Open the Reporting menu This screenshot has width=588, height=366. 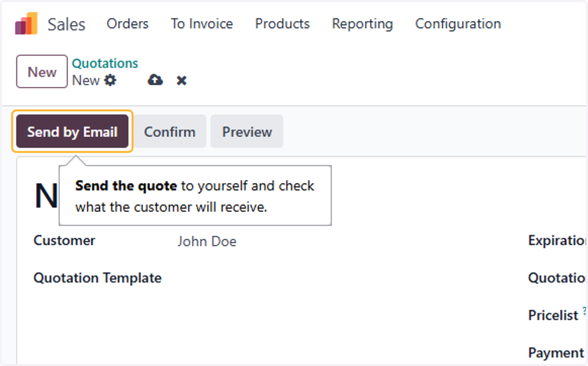pyautogui.click(x=363, y=24)
